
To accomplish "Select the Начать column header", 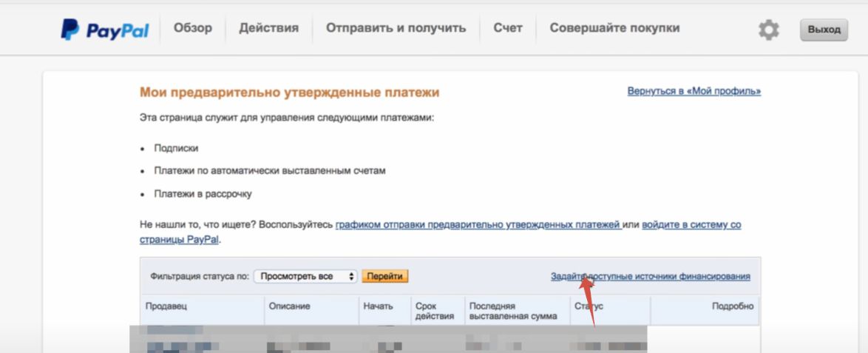I will point(378,306).
